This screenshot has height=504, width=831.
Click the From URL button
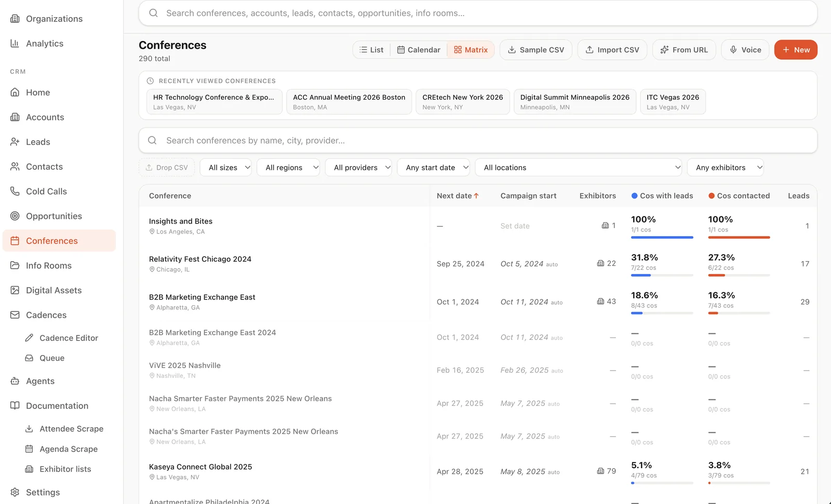click(684, 50)
